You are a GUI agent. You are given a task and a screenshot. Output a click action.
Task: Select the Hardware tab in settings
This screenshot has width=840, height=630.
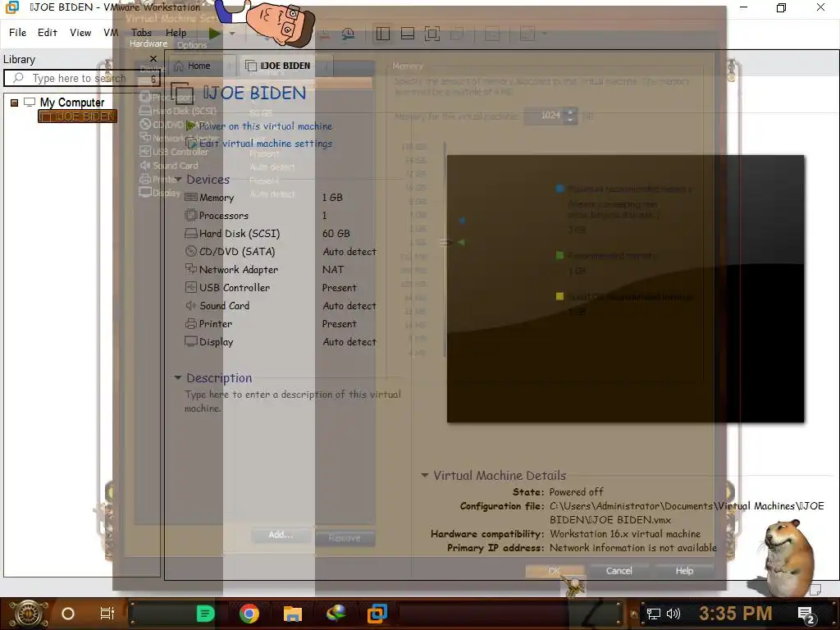148,44
